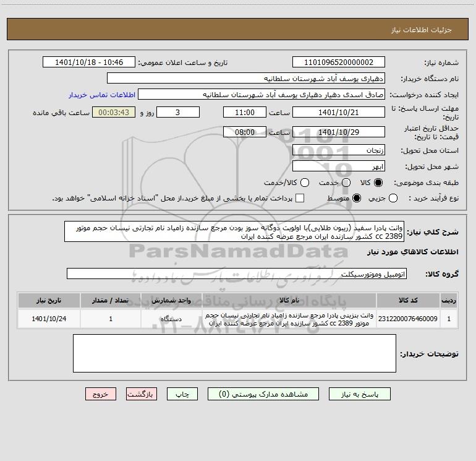
Task: Click the price validity date 1401/10/29
Action: coord(339,132)
